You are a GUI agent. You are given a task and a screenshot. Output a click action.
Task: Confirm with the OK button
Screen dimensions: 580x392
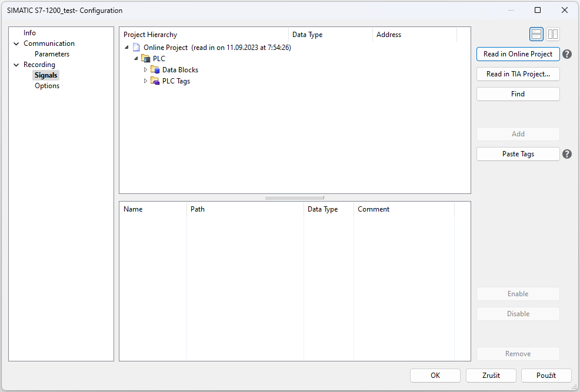435,376
